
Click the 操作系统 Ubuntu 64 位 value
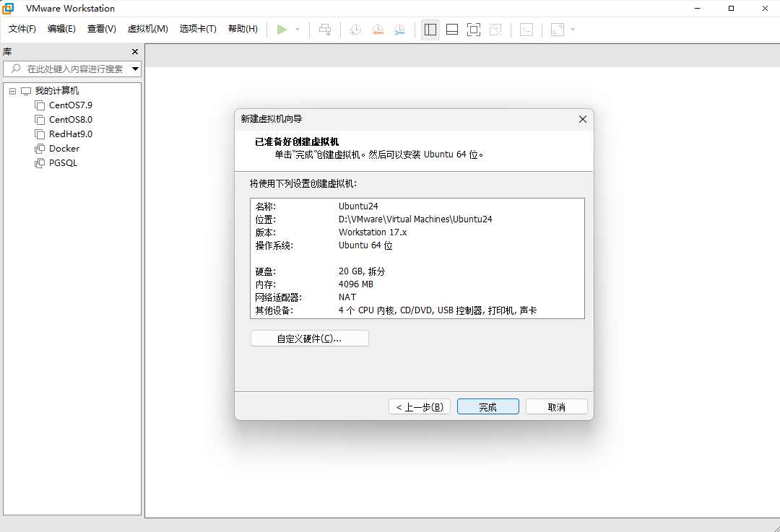pos(365,245)
